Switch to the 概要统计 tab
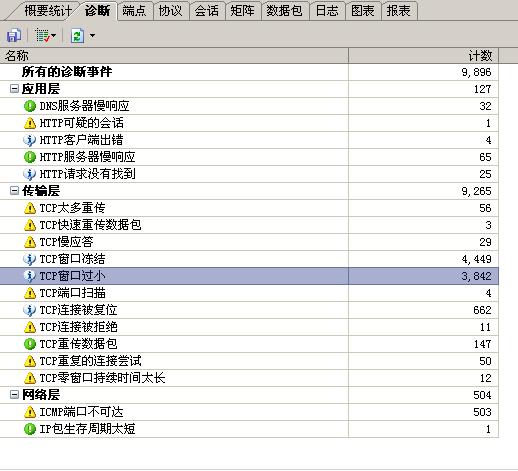Image resolution: width=518 pixels, height=471 pixels. tap(48, 11)
